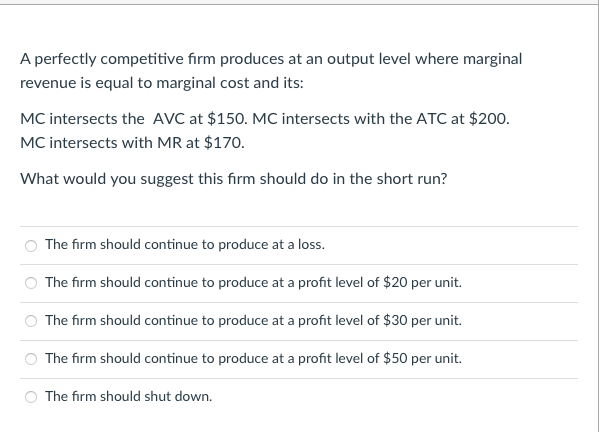Image resolution: width=604 pixels, height=432 pixels.
Task: Click the answer text 'The firm should shut down.'
Action: [x=129, y=396]
